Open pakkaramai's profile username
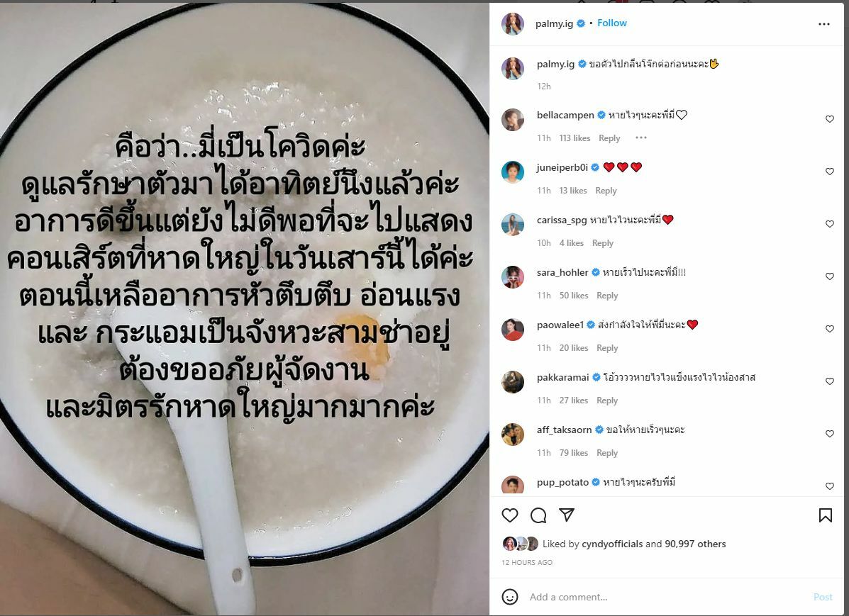This screenshot has height=616, width=849. click(562, 377)
